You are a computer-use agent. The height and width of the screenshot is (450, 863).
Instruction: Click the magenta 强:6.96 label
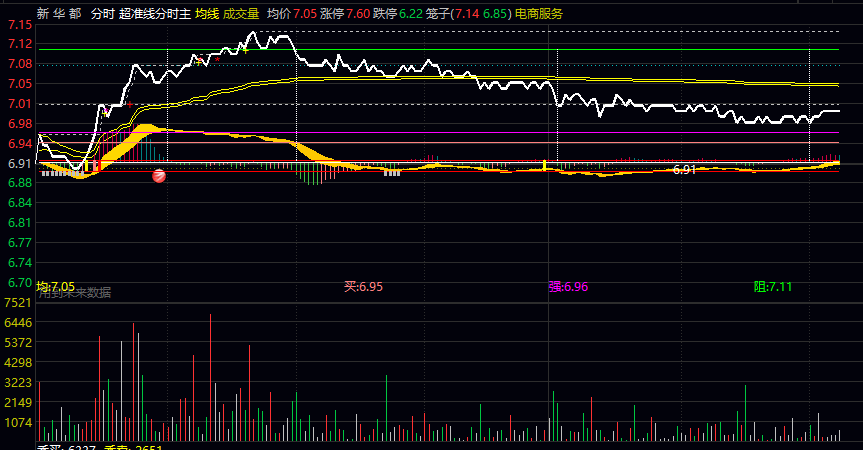tap(568, 287)
